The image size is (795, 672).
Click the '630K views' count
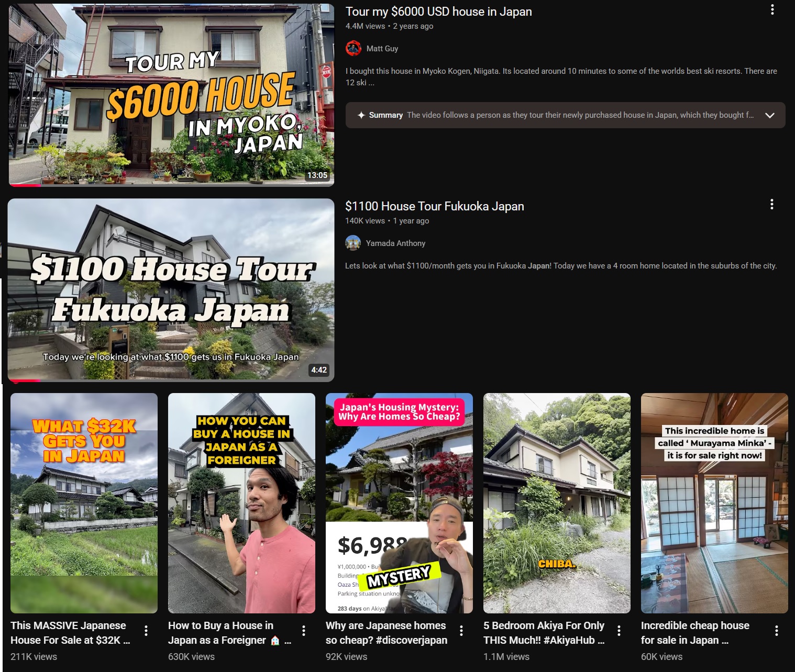pyautogui.click(x=191, y=656)
